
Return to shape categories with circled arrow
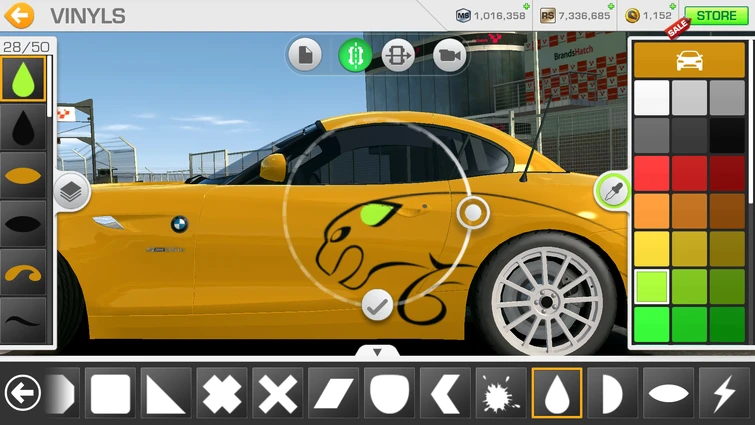22,393
